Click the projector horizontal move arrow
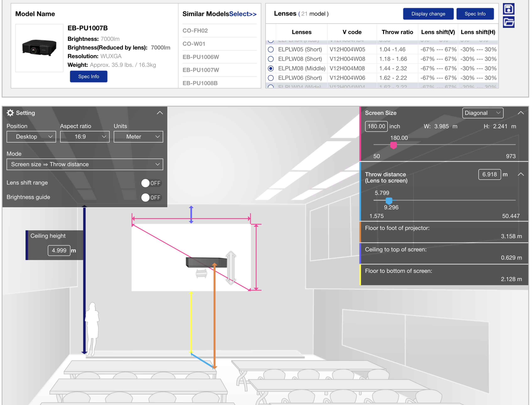The height and width of the screenshot is (405, 532). [x=201, y=273]
